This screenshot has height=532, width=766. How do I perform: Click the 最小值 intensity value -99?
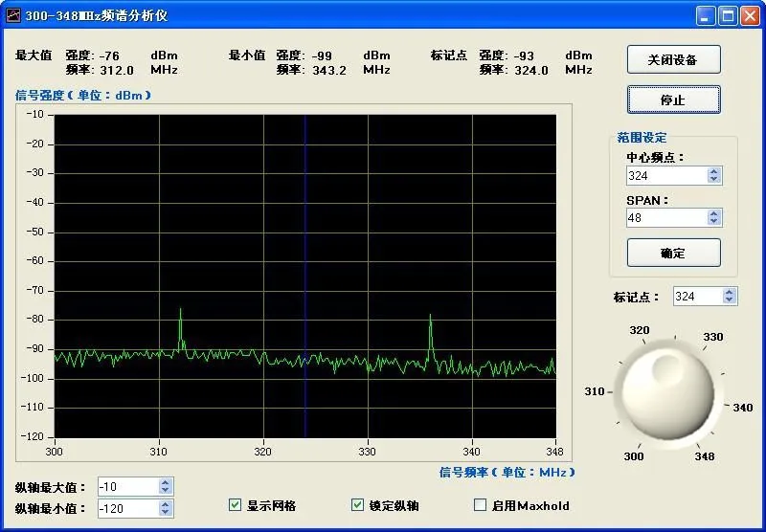[x=321, y=55]
